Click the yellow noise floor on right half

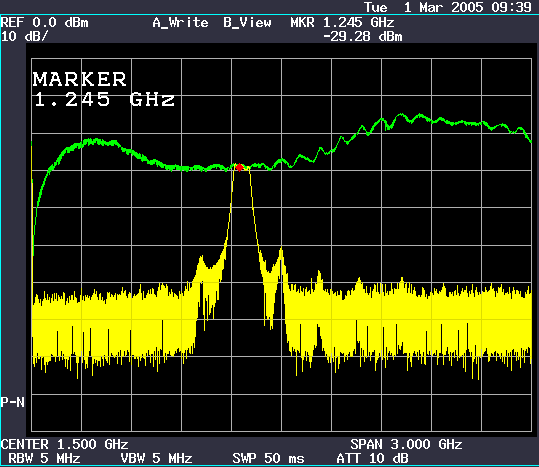click(x=409, y=320)
